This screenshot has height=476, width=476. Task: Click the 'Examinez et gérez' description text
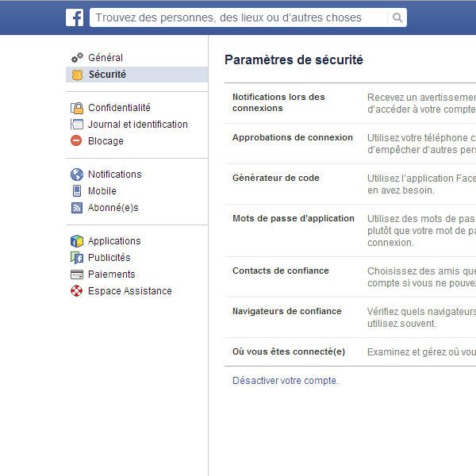(x=422, y=352)
